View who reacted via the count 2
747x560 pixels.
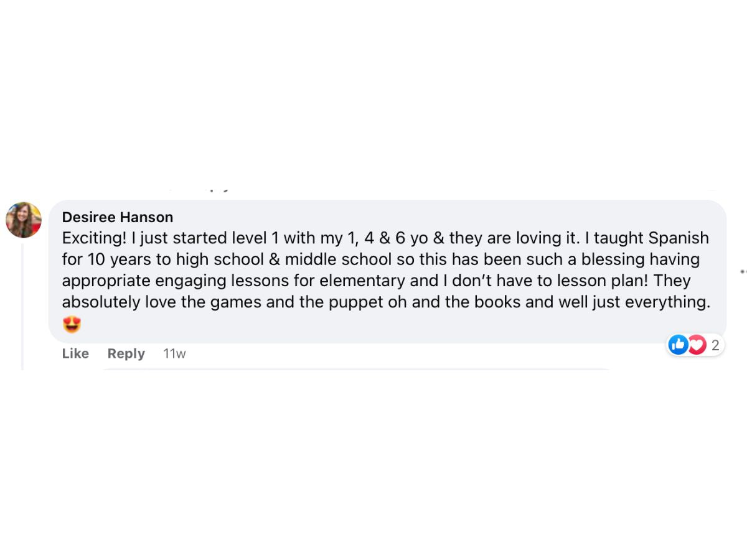[715, 345]
